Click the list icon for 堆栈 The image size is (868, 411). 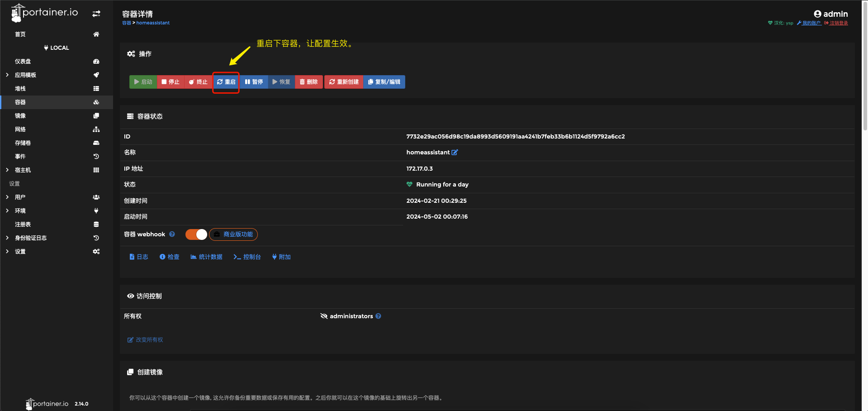[x=96, y=89]
